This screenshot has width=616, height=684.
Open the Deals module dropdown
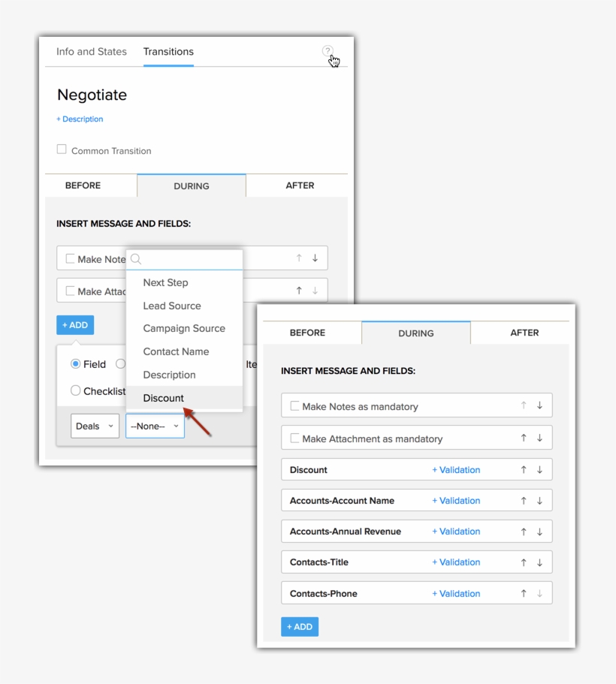pyautogui.click(x=95, y=425)
